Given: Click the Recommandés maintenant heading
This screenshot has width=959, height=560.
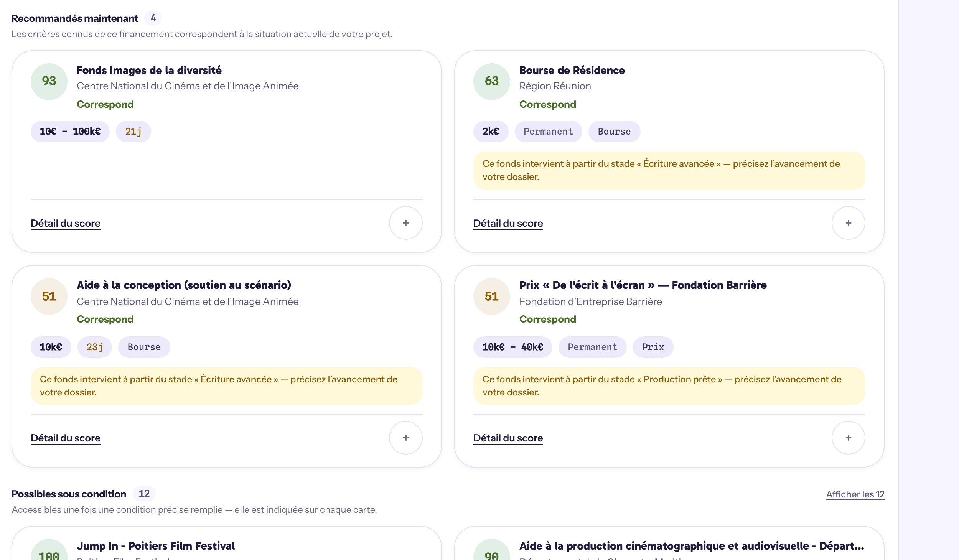Looking at the screenshot, I should (x=75, y=18).
